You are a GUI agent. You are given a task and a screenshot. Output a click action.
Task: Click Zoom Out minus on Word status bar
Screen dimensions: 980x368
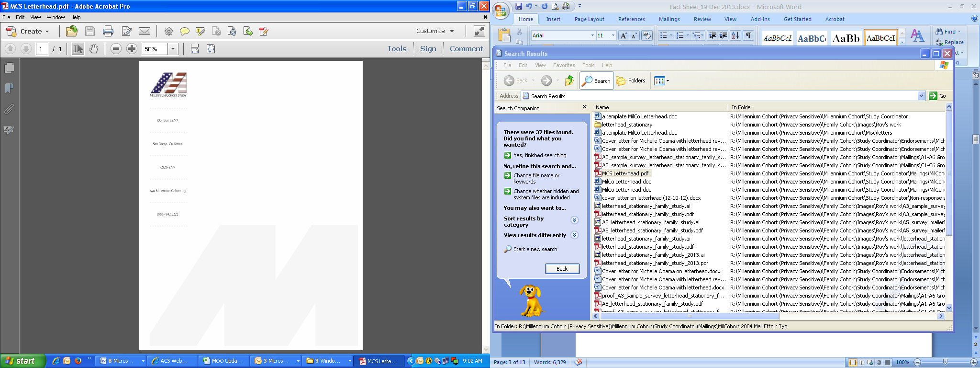coord(917,362)
